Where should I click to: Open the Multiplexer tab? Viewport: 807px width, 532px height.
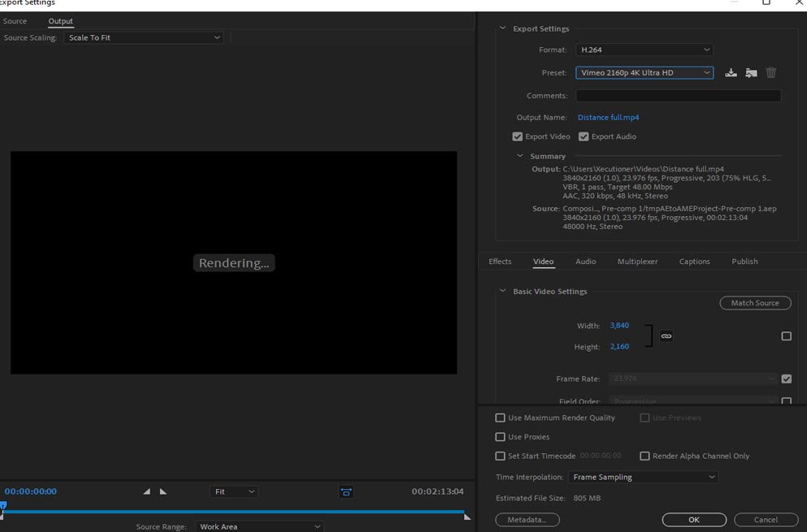[637, 262]
